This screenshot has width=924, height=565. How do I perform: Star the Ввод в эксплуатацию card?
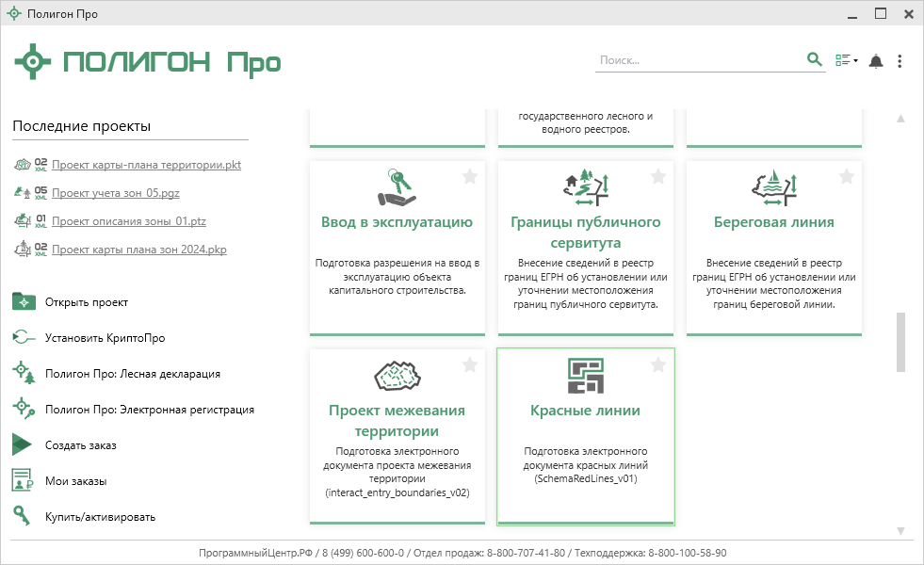point(470,176)
